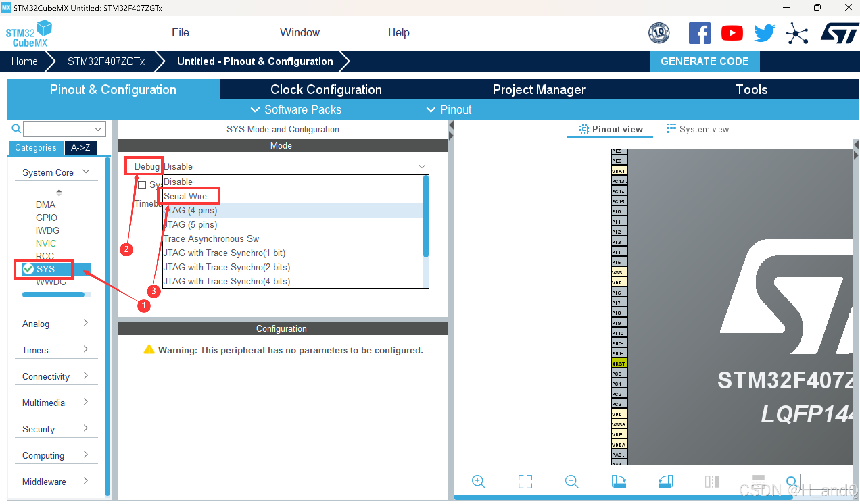Click the VDDA pin on chip

(x=619, y=445)
